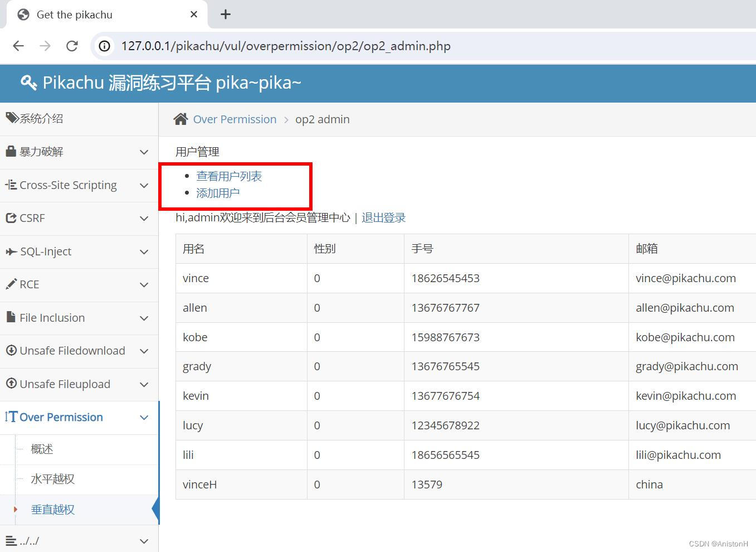Expand the CSRF menu chevron

coord(144,218)
